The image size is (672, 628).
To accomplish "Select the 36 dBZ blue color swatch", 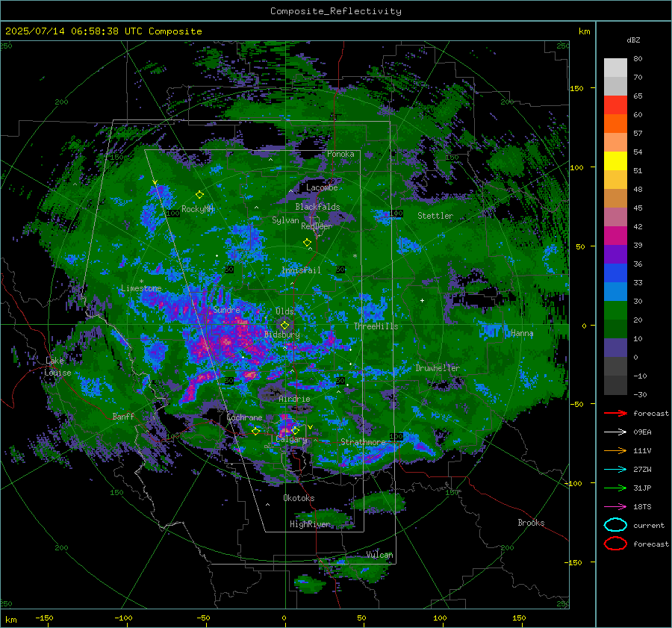I will pos(615,273).
